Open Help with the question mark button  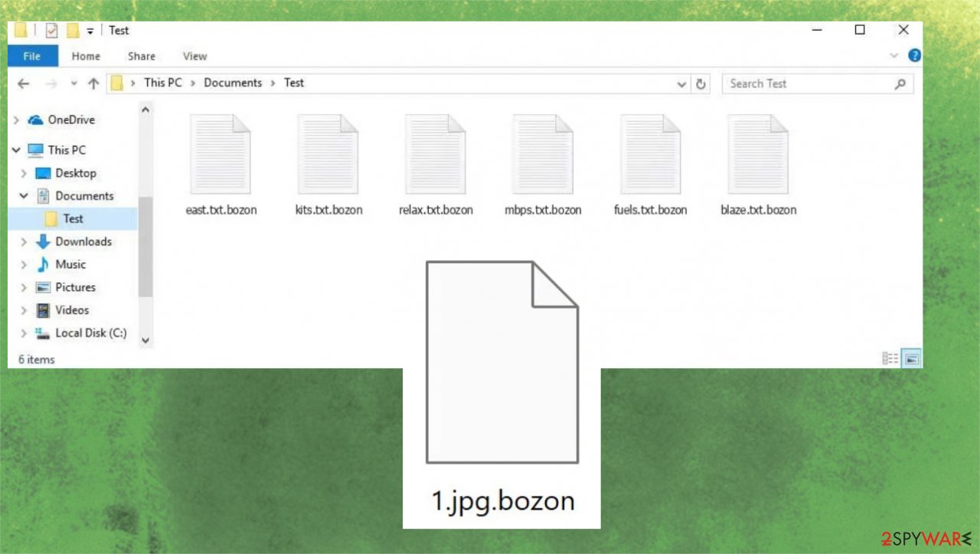click(914, 55)
